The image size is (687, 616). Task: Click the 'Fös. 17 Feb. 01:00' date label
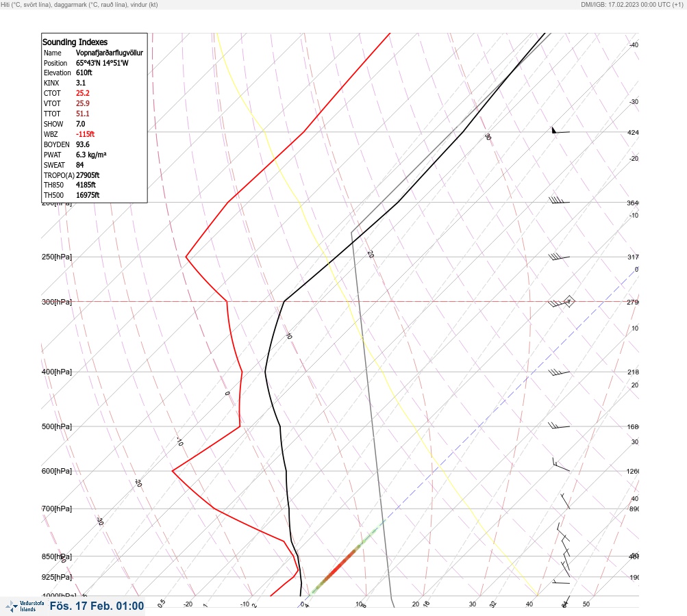[x=97, y=606]
